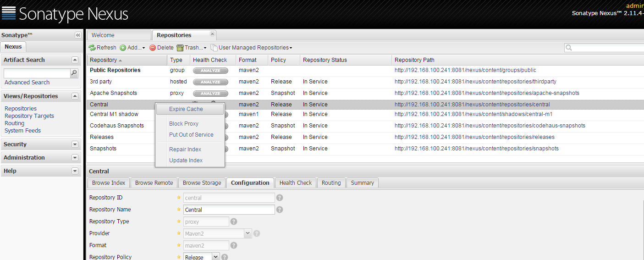The image size is (644, 260).
Task: Choose Block Proxy from the context menu
Action: pyautogui.click(x=190, y=124)
